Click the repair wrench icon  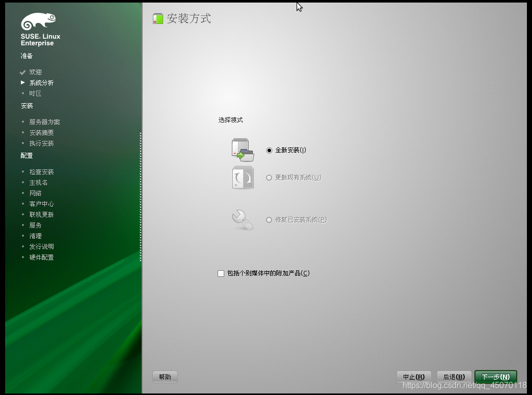click(x=242, y=220)
